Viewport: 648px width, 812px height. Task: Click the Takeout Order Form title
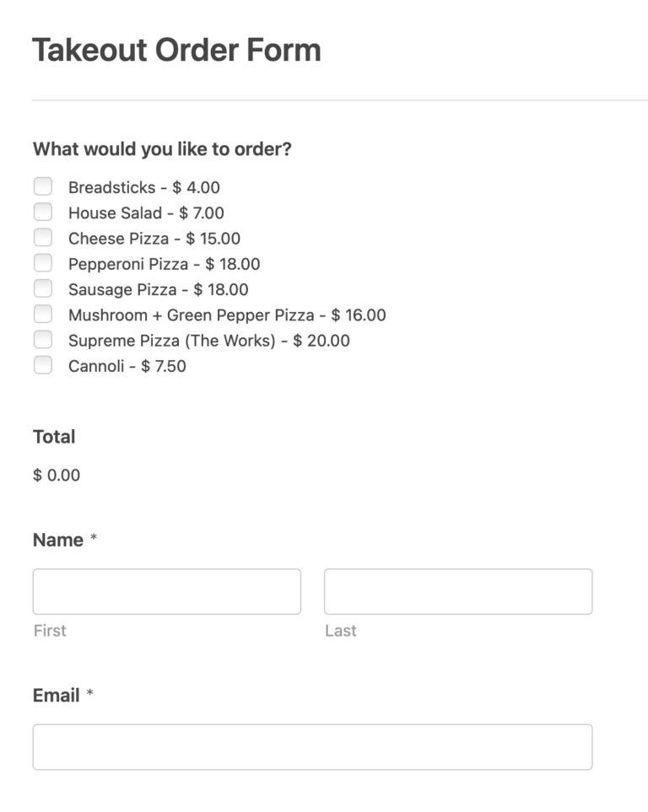coord(177,51)
